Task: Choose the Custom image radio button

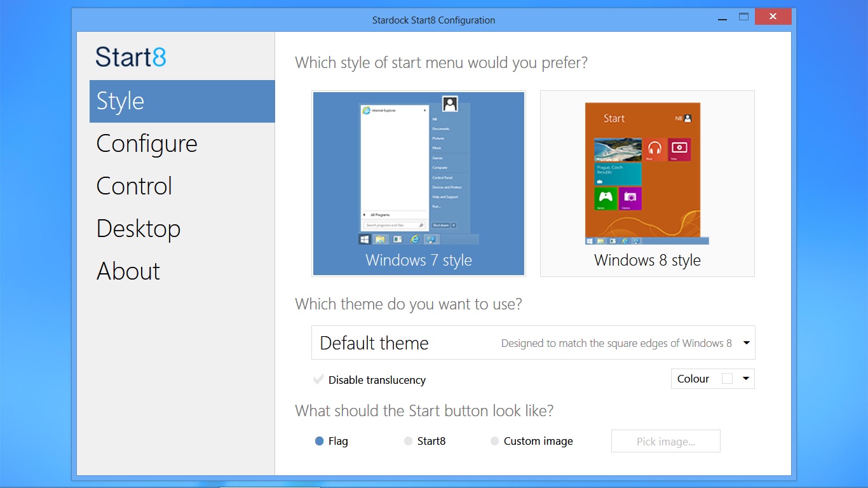Action: [495, 441]
